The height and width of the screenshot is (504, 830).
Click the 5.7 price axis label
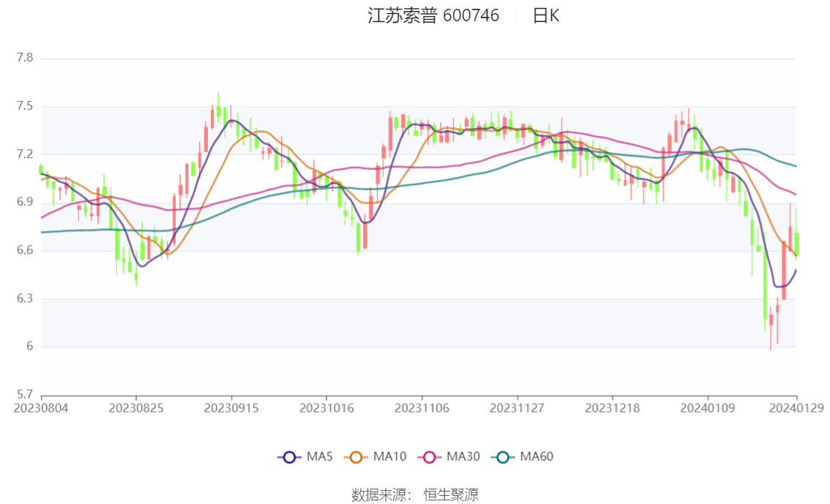tap(25, 394)
